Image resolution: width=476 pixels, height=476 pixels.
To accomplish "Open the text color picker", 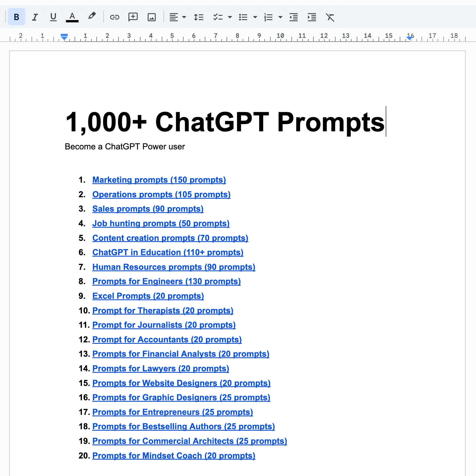I will [72, 17].
